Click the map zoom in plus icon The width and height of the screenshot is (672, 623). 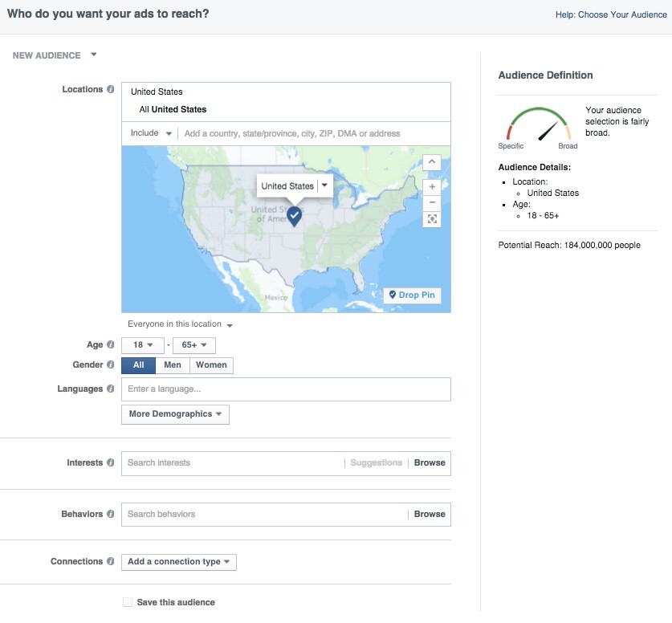(x=432, y=186)
